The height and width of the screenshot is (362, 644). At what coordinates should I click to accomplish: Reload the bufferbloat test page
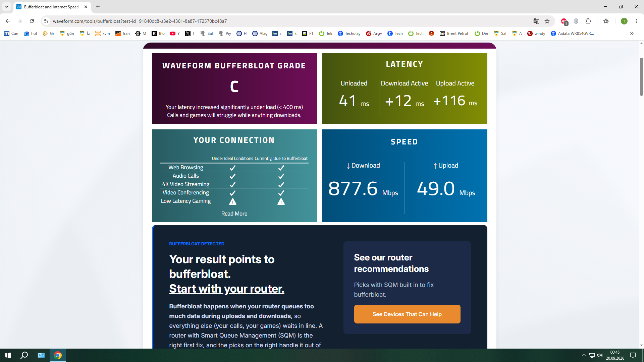point(32,21)
